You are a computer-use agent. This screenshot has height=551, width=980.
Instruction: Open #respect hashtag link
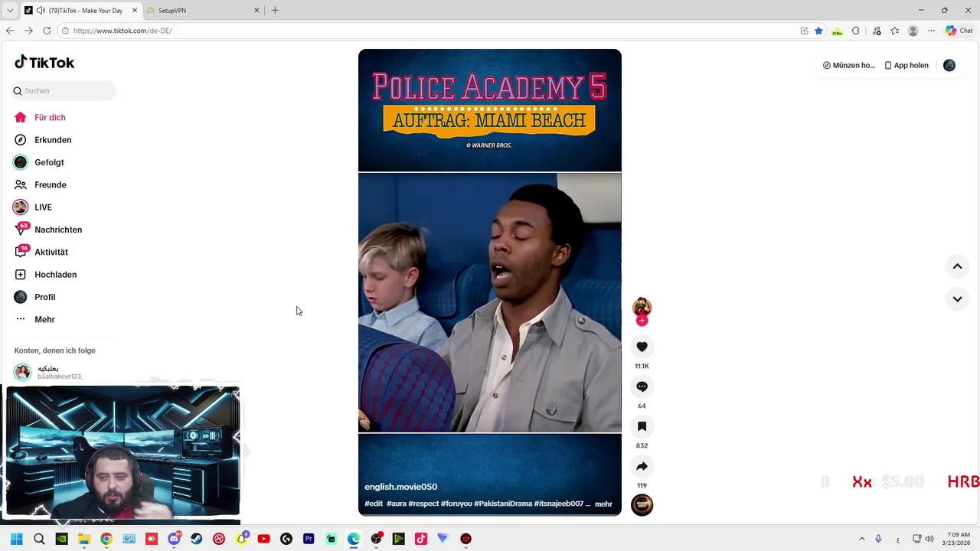423,504
